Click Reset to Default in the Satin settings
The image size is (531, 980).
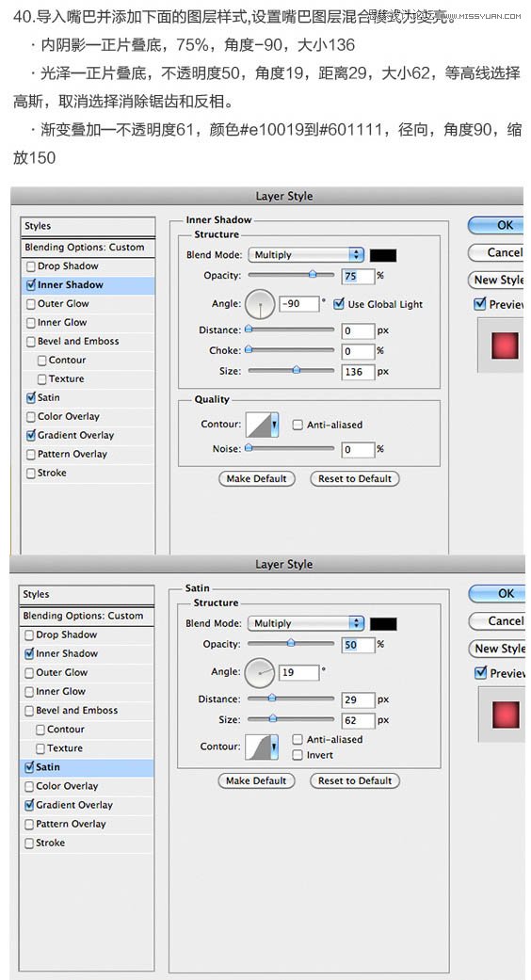355,780
